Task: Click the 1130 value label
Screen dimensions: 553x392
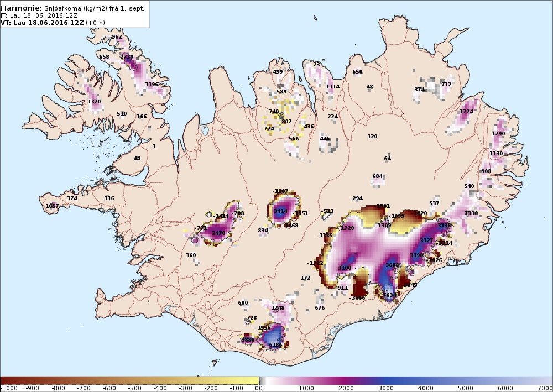Action: pos(496,153)
